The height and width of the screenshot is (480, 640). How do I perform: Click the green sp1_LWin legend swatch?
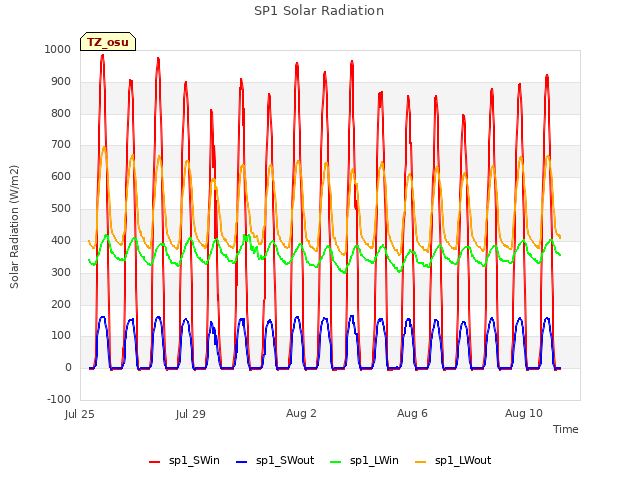(335, 461)
